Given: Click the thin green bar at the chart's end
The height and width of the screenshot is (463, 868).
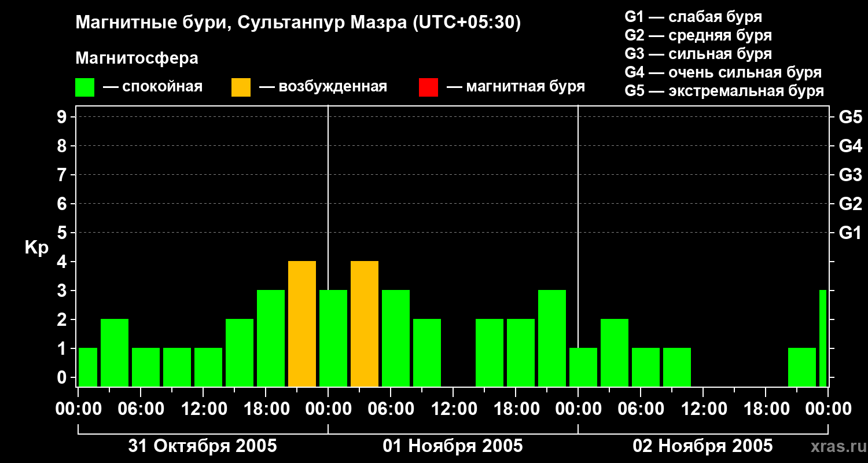Looking at the screenshot, I should point(823,338).
